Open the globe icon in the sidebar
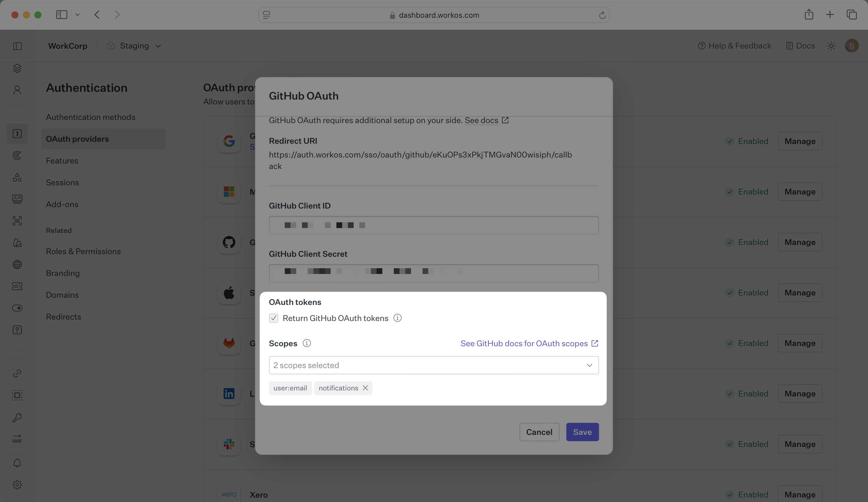Viewport: 868px width, 502px height. click(x=17, y=264)
